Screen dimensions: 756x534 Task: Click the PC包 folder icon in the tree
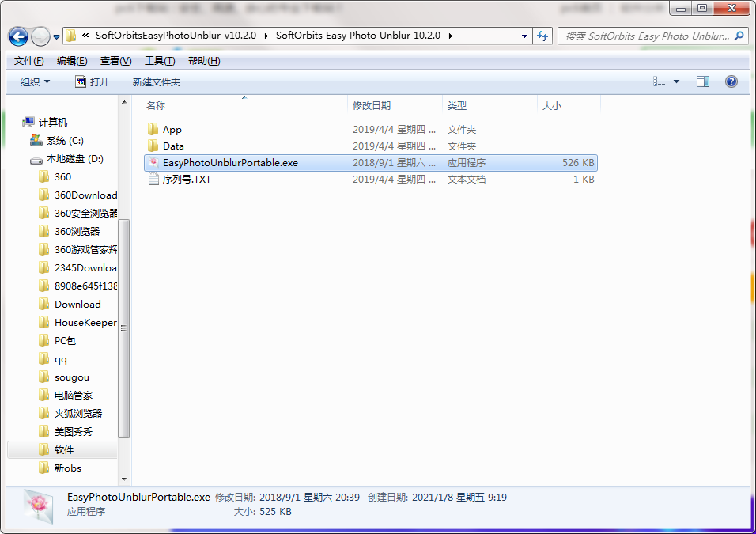pyautogui.click(x=43, y=340)
